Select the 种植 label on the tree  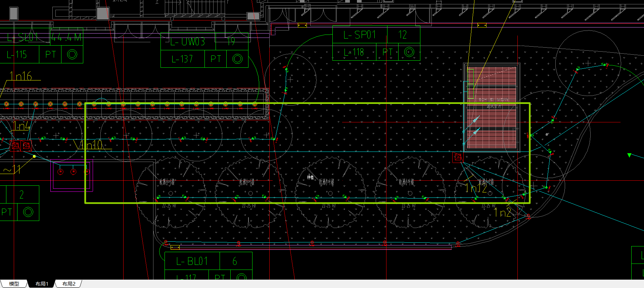[310, 177]
